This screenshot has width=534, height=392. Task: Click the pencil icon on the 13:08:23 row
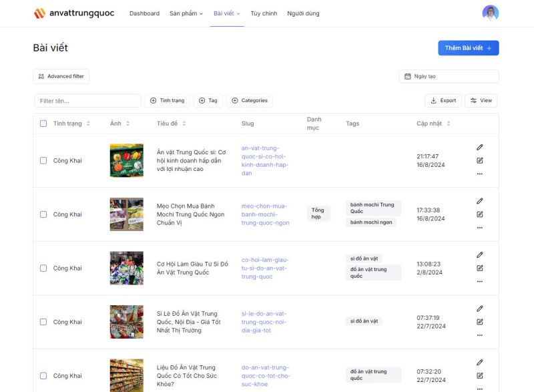click(479, 255)
